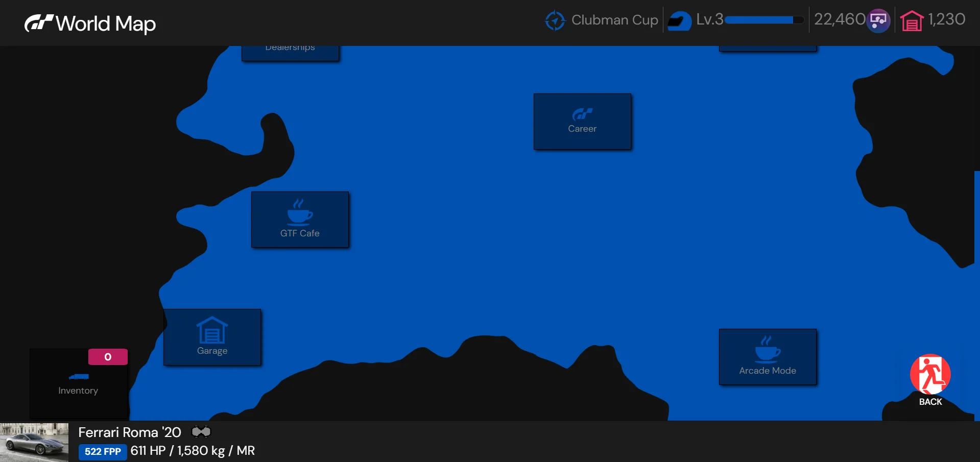Launch the Arcade Mode tile
Viewport: 980px width, 462px height.
[x=768, y=357]
